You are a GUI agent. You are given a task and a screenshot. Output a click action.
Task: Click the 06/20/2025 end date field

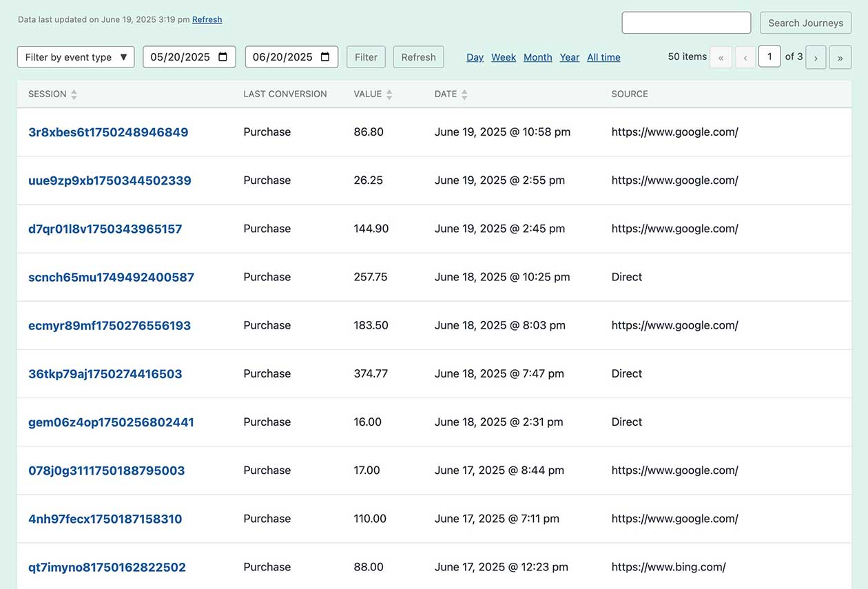click(x=291, y=57)
